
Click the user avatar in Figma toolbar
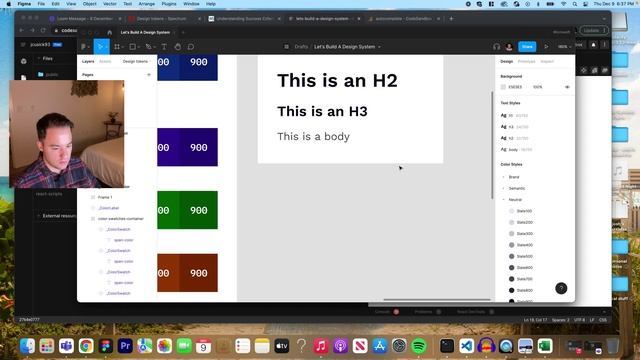[509, 47]
